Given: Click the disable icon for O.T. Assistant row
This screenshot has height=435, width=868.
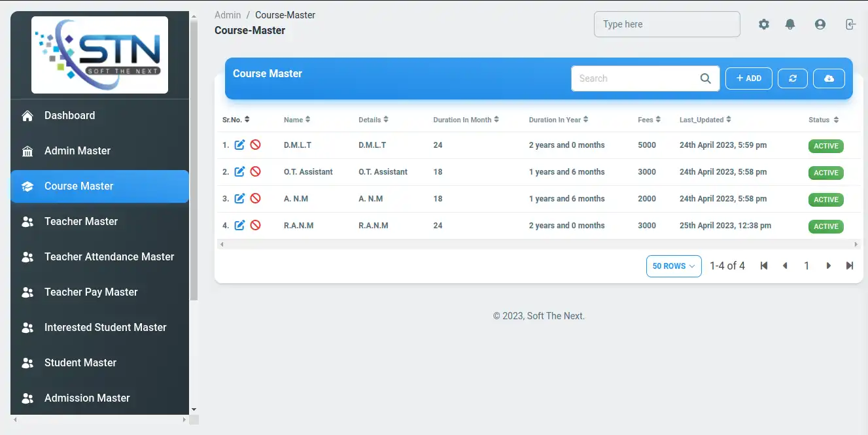Looking at the screenshot, I should [x=256, y=172].
